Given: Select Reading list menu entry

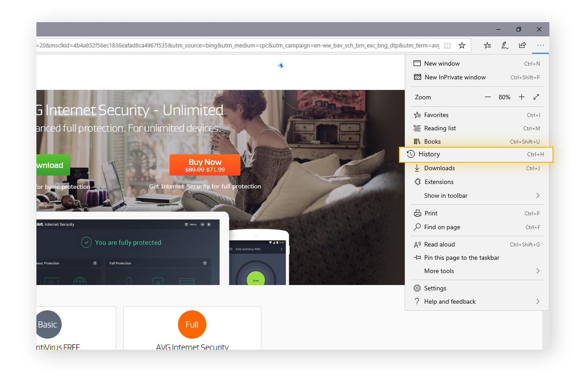Looking at the screenshot, I should pos(477,128).
